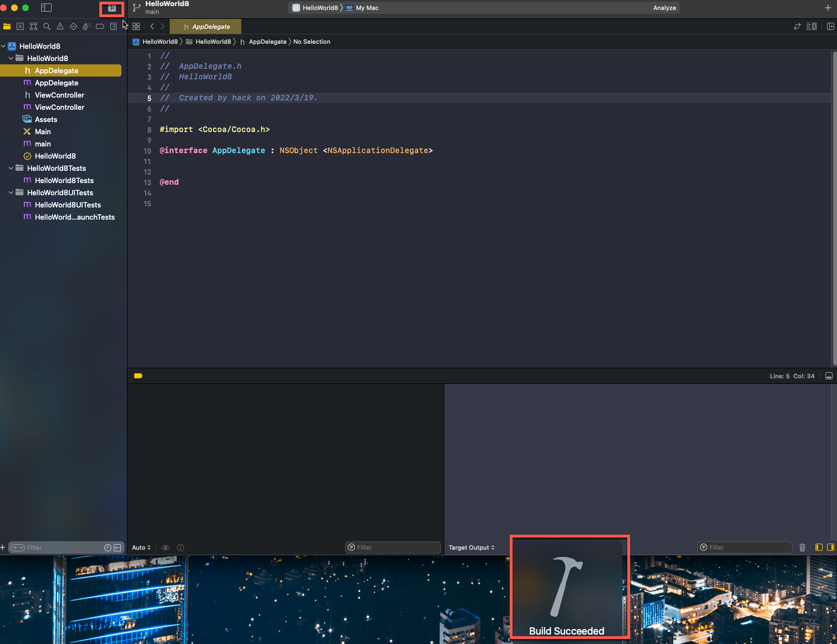Click the run destination button in title bar

pyautogui.click(x=111, y=8)
